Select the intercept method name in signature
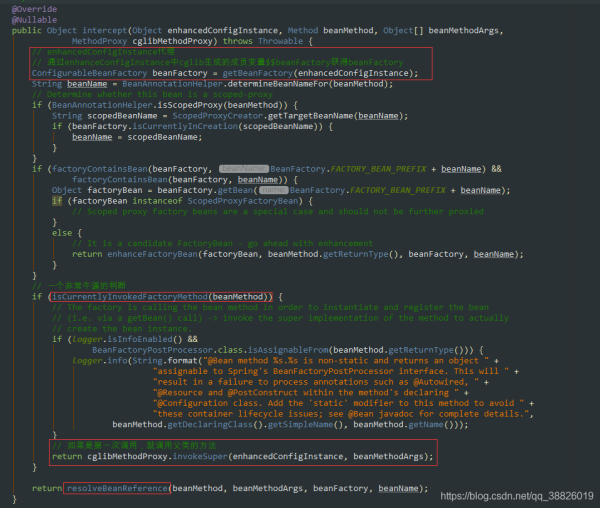 pyautogui.click(x=104, y=30)
